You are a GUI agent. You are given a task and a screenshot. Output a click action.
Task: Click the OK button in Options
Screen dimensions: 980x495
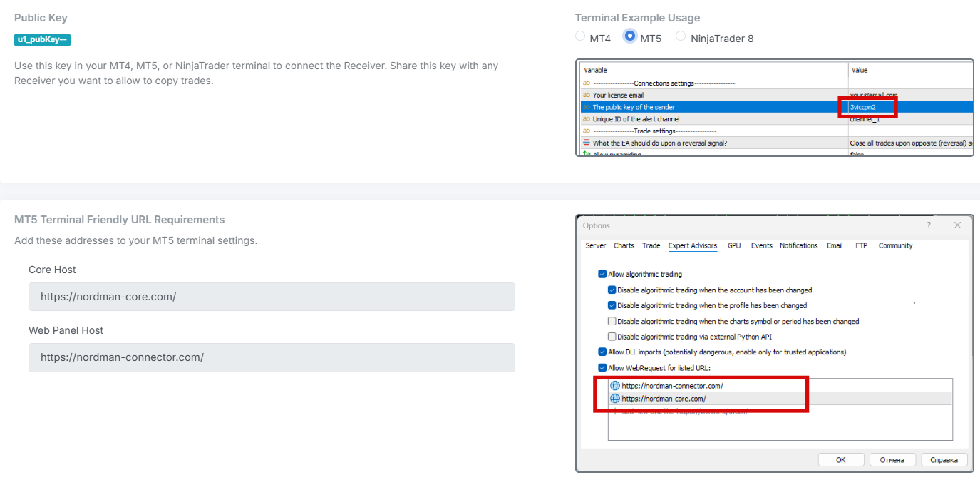coord(841,460)
